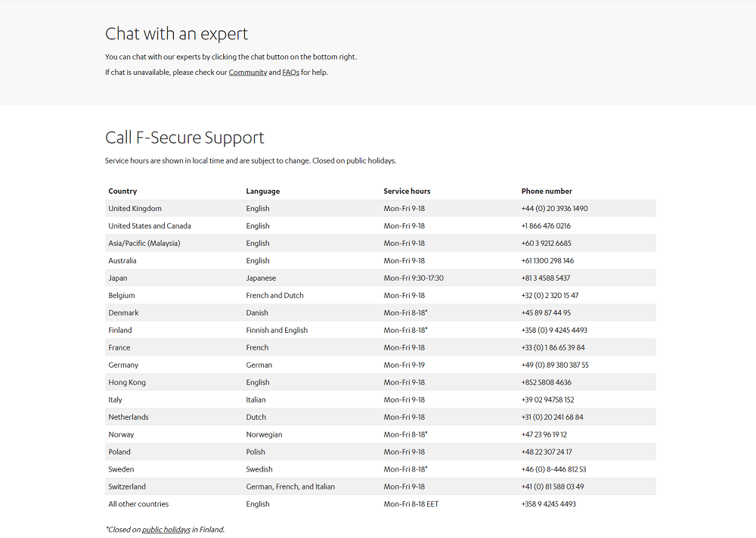Click the German, French, and Italian cell
756x538 pixels.
click(x=290, y=487)
